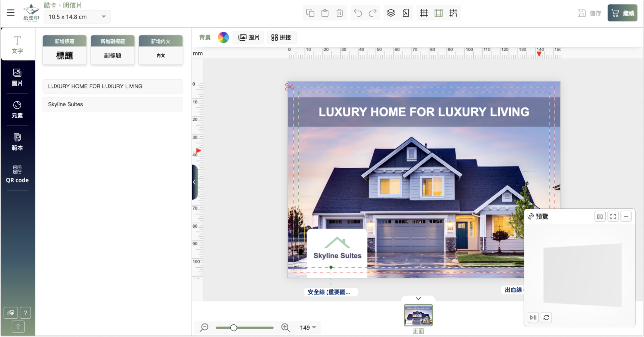Select the 文字 text tab
The height and width of the screenshot is (337, 644).
coord(17,45)
